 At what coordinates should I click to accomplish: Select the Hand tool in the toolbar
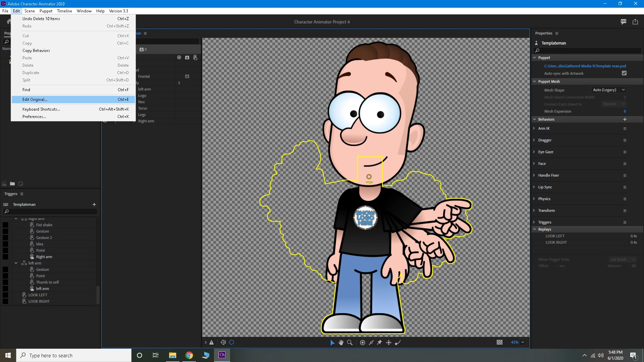(341, 343)
